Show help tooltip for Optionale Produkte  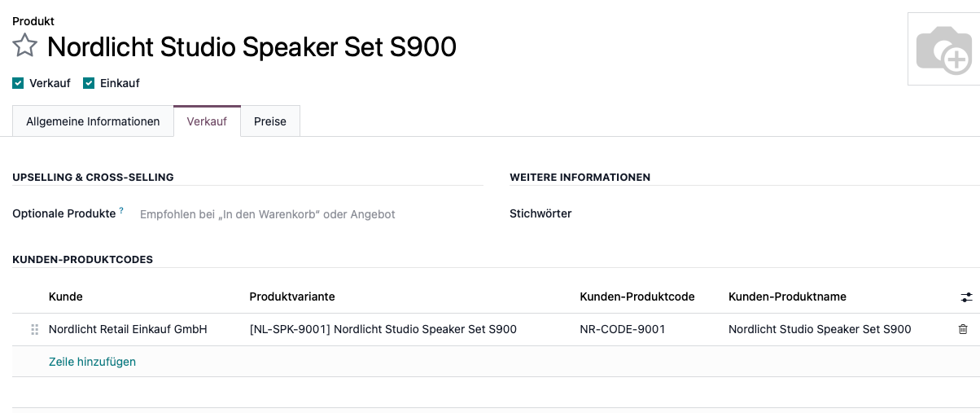[x=121, y=211]
